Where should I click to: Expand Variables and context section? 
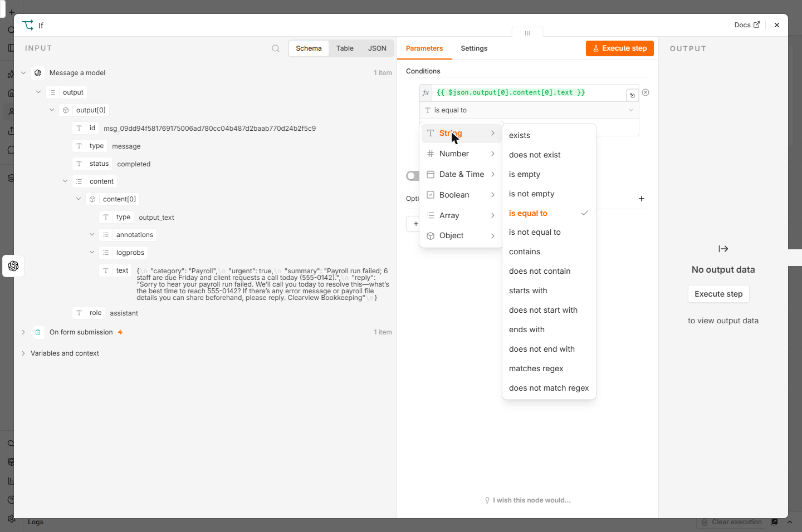pyautogui.click(x=23, y=353)
